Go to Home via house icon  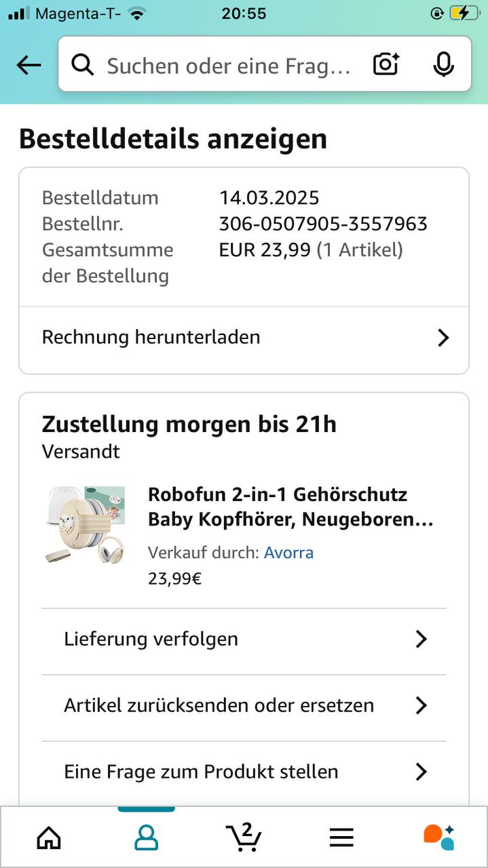[x=48, y=838]
